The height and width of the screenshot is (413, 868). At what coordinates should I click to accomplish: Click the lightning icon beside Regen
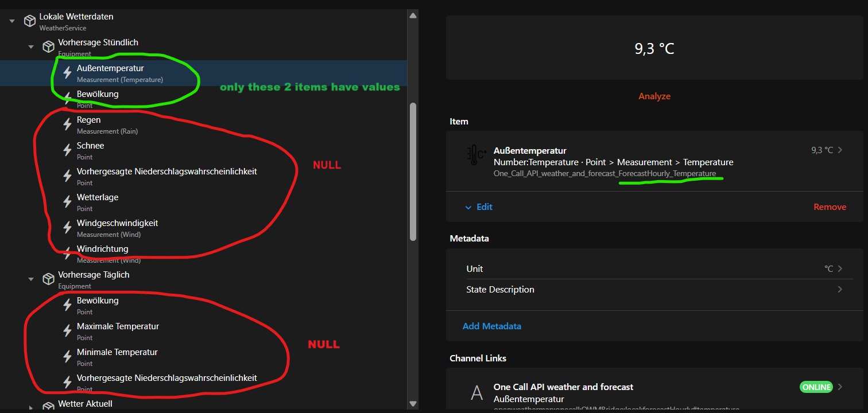pos(67,124)
